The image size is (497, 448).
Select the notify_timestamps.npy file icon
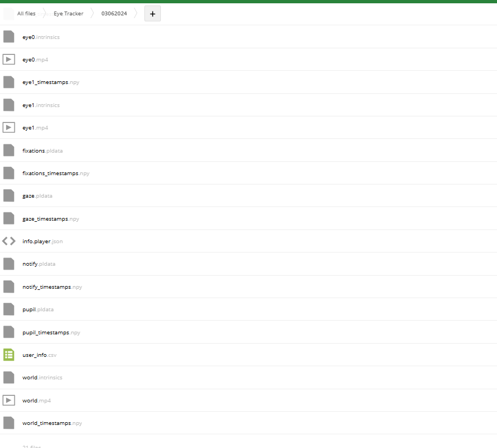(9, 287)
